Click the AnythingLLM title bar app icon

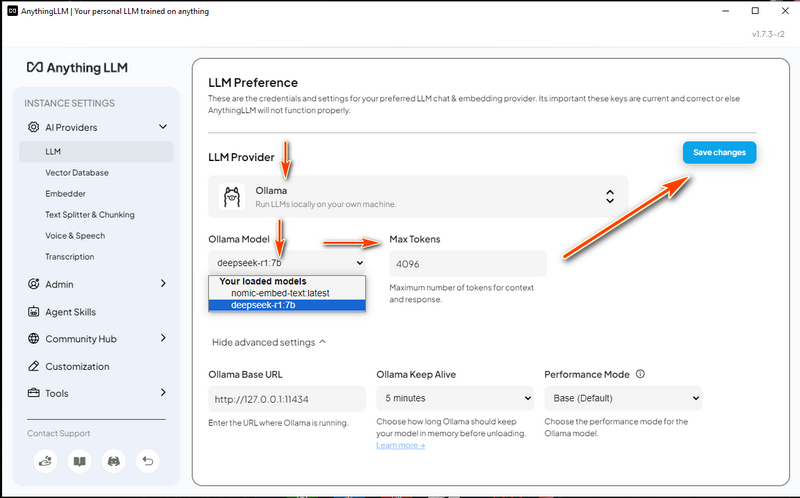click(12, 11)
